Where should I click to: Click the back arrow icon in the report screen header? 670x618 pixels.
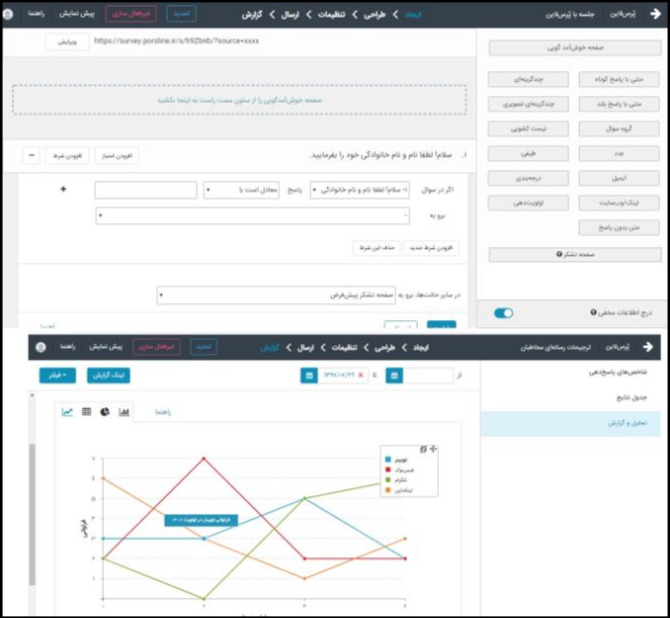coord(648,347)
